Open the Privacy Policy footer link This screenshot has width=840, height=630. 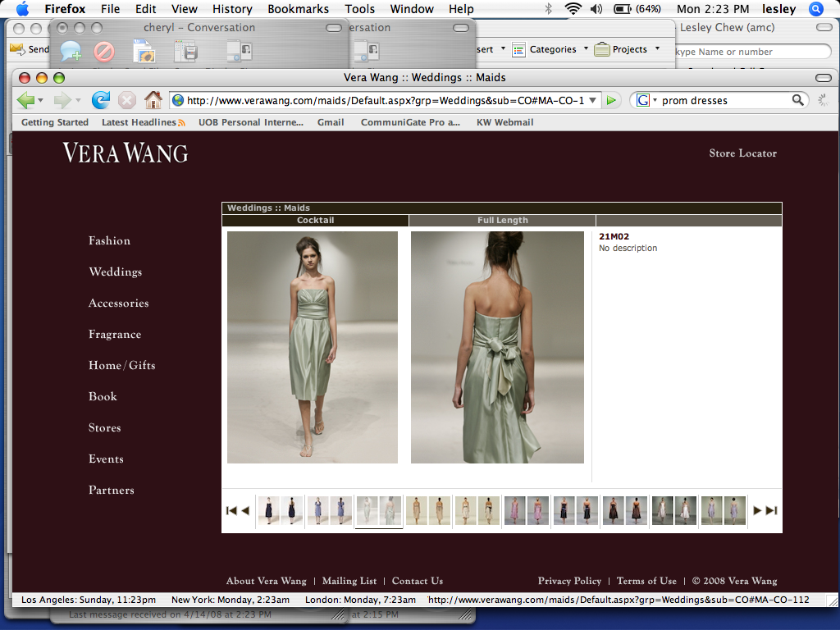[569, 581]
